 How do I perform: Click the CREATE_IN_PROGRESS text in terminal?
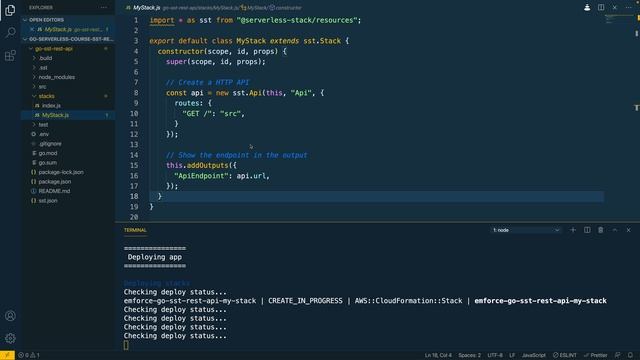click(x=305, y=301)
